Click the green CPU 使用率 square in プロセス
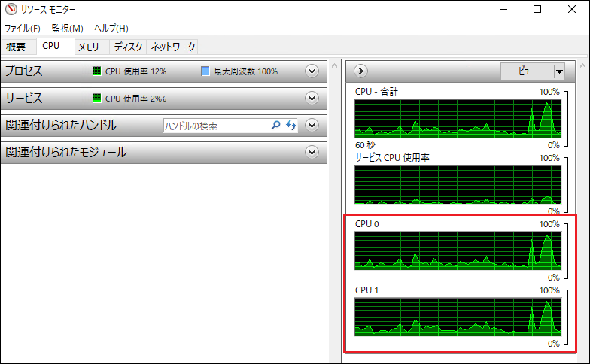Screen dimensions: 590x364 coord(96,71)
